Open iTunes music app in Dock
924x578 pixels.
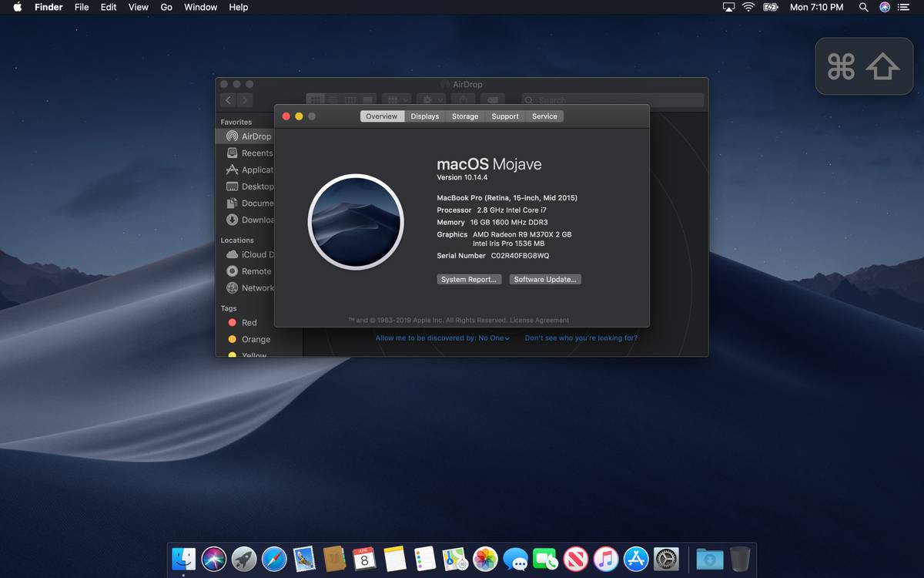[x=606, y=559]
